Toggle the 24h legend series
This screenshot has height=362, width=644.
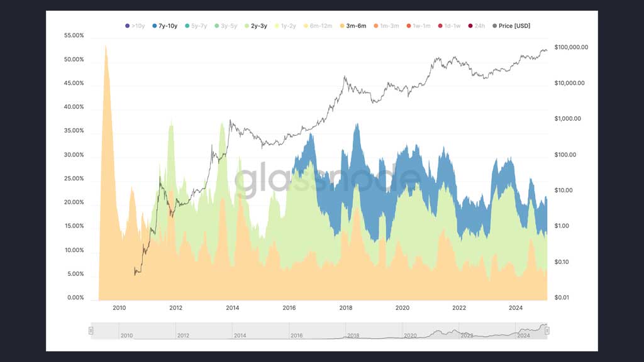[477, 26]
